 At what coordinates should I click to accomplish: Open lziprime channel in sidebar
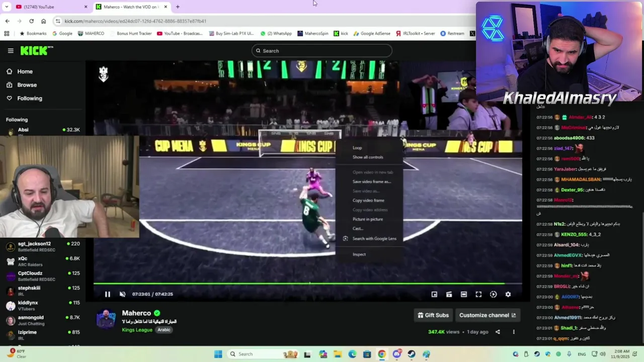pos(43,335)
